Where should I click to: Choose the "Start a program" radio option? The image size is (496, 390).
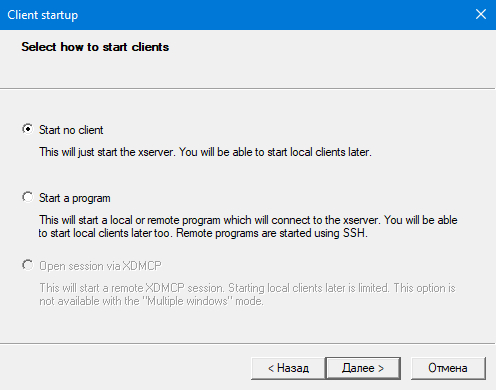[x=28, y=197]
